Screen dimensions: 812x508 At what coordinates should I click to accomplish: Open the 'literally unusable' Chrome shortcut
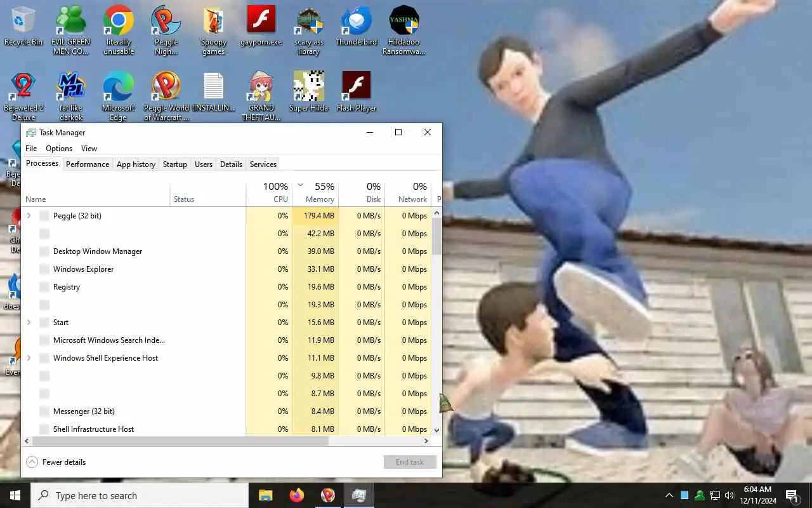tap(119, 30)
